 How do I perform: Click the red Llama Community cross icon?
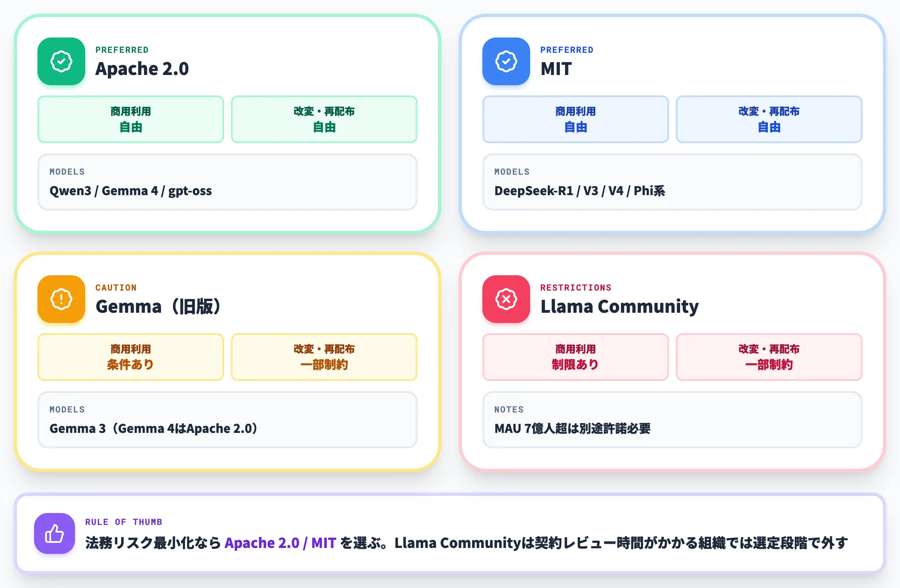506,299
